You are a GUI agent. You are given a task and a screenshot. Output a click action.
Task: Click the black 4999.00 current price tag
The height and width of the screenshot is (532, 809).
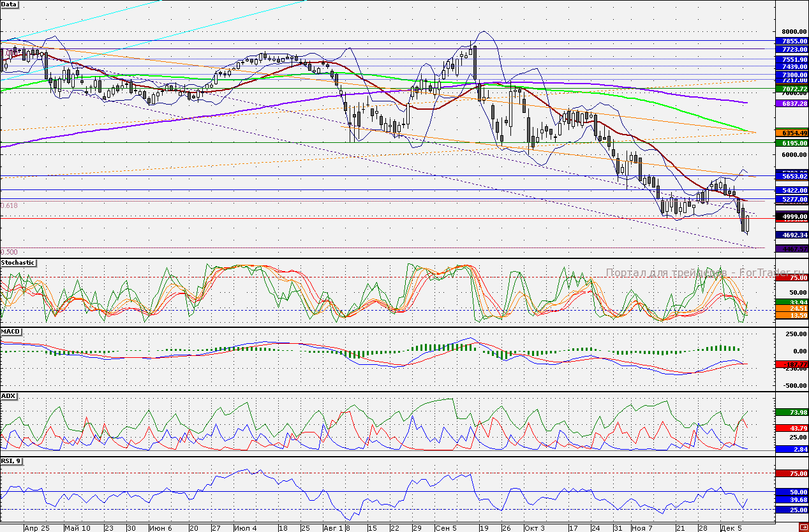click(x=790, y=217)
